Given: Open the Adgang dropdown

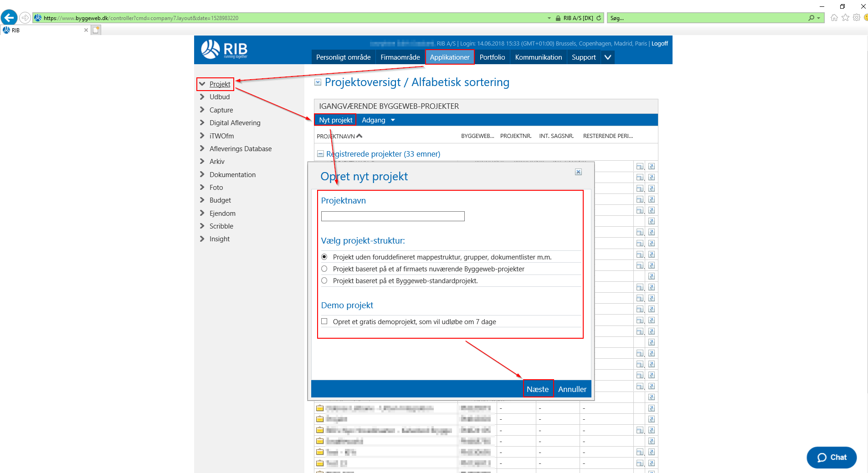Looking at the screenshot, I should click(x=378, y=120).
